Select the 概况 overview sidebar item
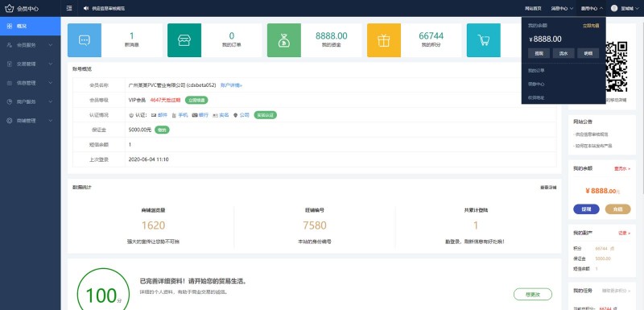This screenshot has height=310, width=644. [31, 27]
